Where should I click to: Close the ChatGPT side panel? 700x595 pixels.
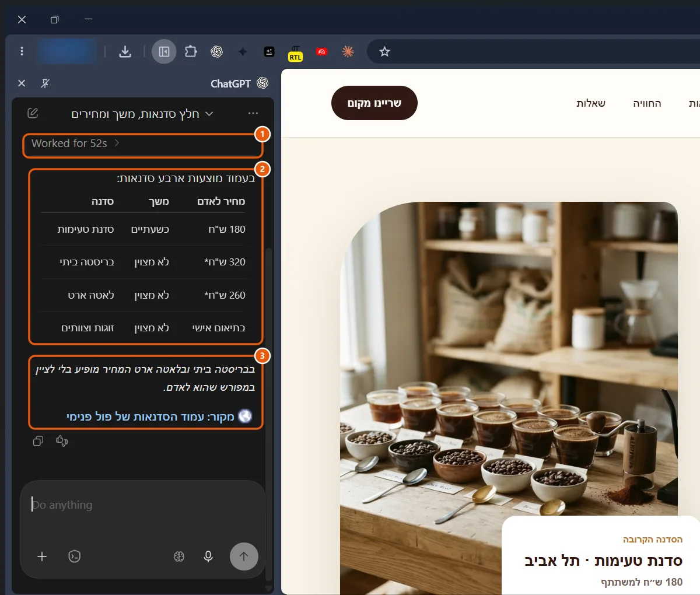(x=22, y=83)
